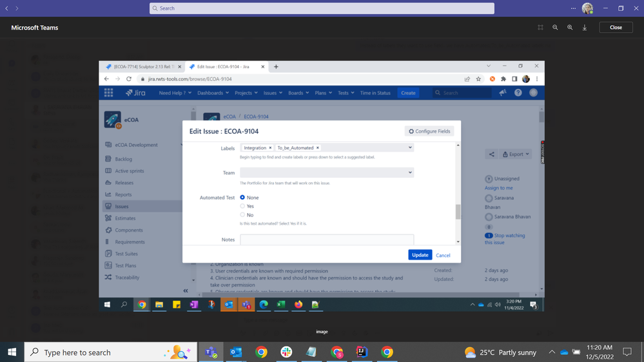
Task: Bookmark the page with star icon
Action: [478, 79]
